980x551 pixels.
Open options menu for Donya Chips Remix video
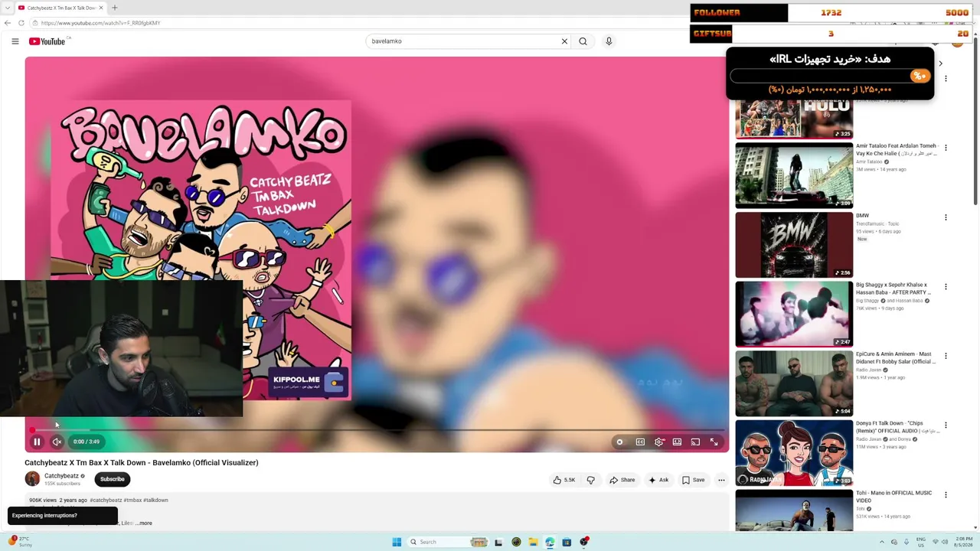946,425
